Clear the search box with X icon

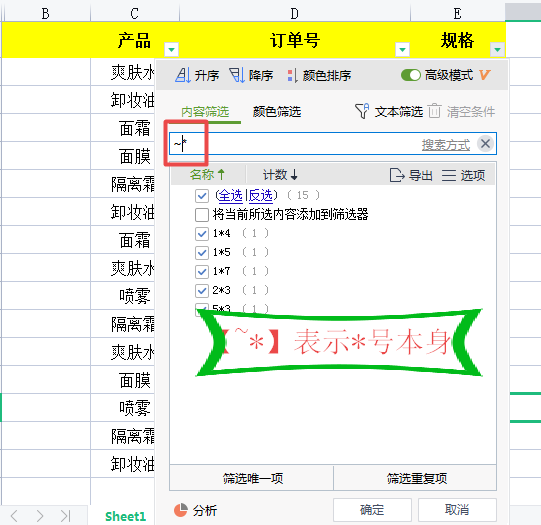485,143
